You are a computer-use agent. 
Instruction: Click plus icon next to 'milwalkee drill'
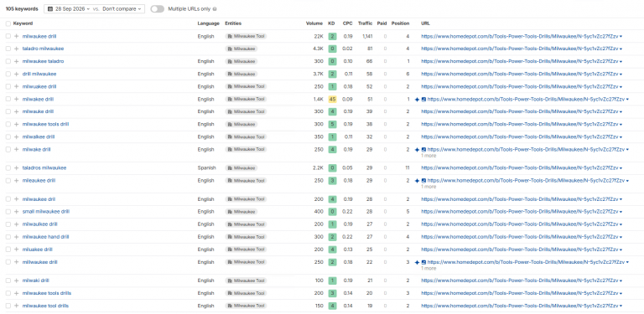click(x=17, y=137)
